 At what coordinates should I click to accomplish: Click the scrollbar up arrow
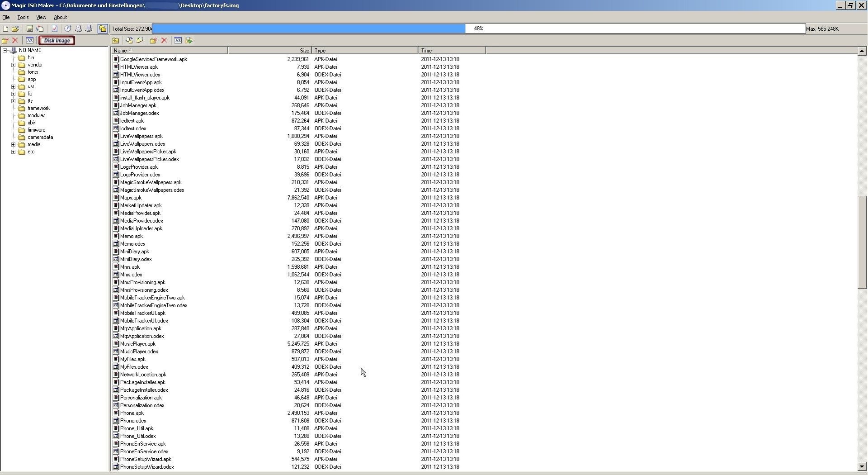point(862,51)
